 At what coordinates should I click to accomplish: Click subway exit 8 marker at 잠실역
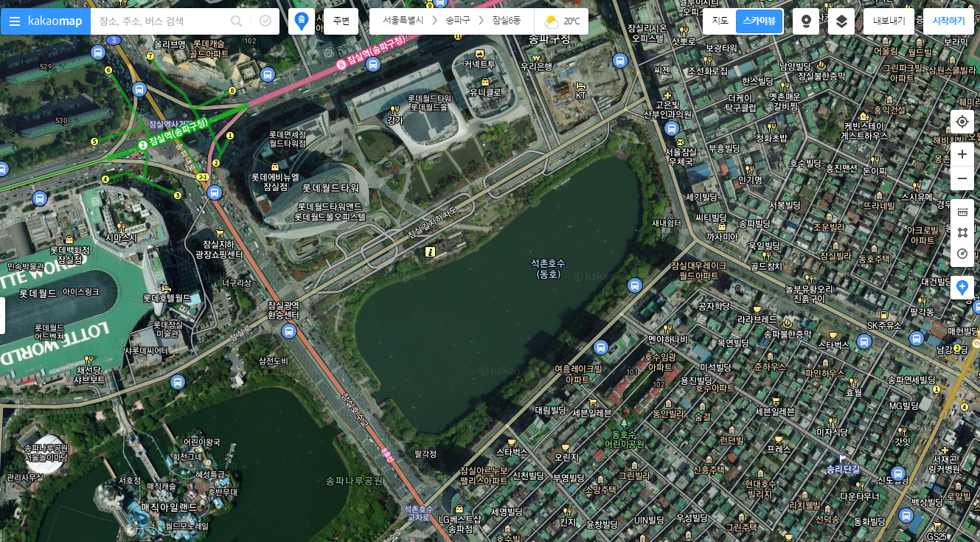pos(232,91)
